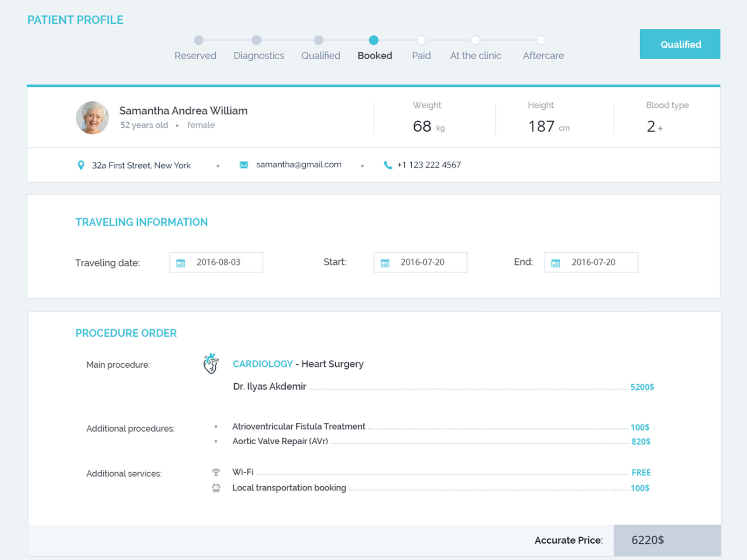This screenshot has width=747, height=560.
Task: Click the local transportation bus icon
Action: 216,488
